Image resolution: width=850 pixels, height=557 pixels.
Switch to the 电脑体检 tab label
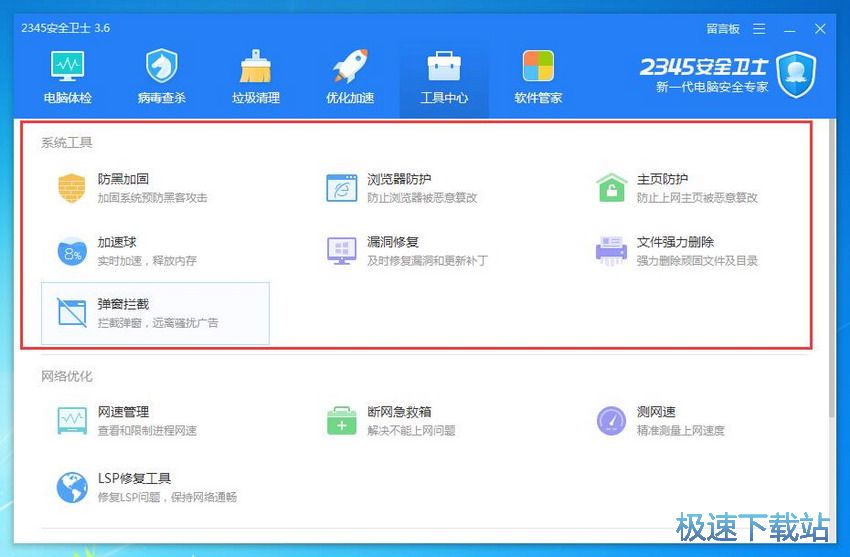68,98
